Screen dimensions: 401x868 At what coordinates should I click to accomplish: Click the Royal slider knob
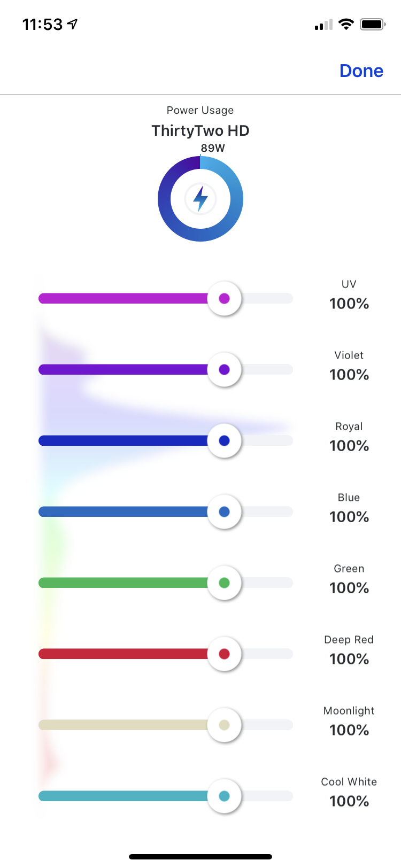click(224, 440)
